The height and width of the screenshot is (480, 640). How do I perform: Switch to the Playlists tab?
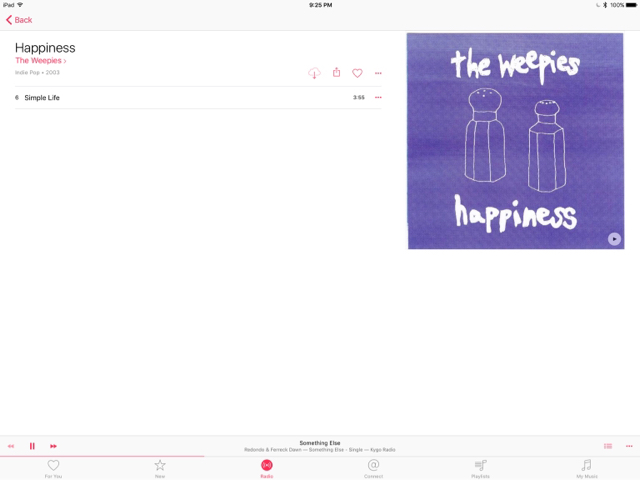coord(480,469)
